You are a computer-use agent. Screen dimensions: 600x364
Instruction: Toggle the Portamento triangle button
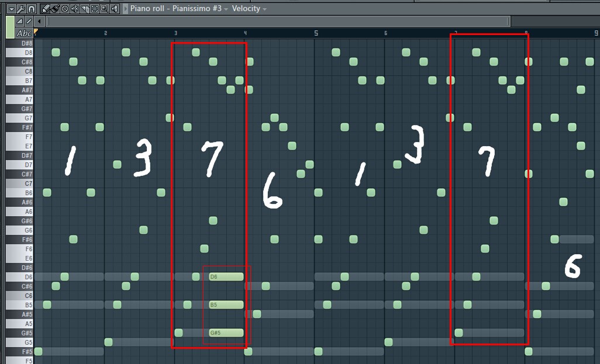pos(20,21)
